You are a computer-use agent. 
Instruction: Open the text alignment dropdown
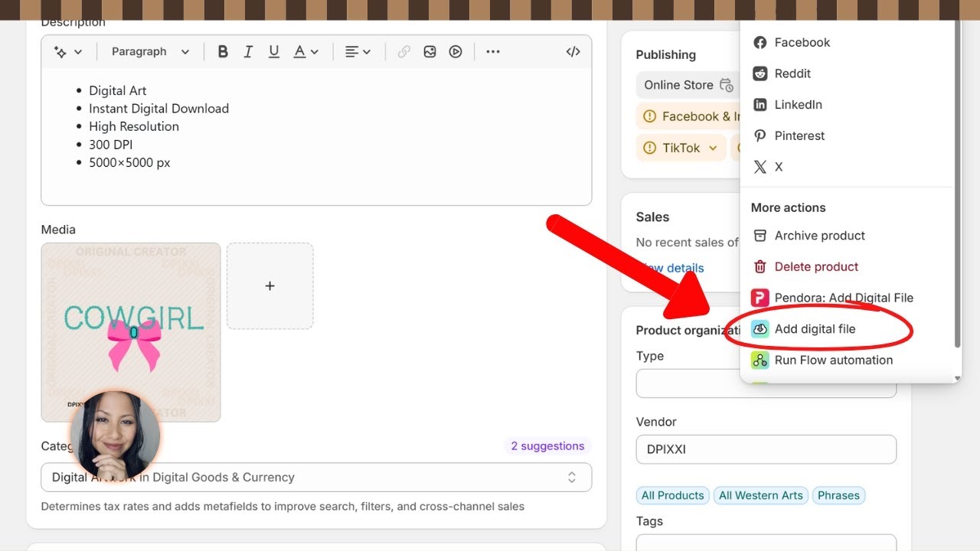pos(358,52)
